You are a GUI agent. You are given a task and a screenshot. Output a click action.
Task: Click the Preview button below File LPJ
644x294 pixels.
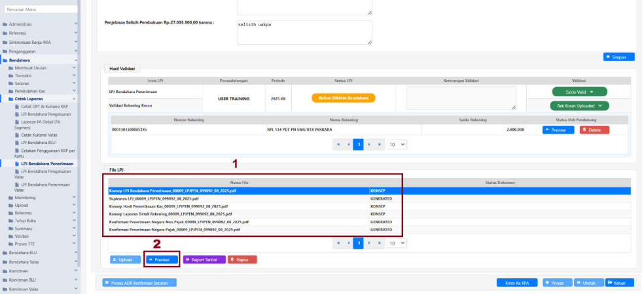(162, 260)
